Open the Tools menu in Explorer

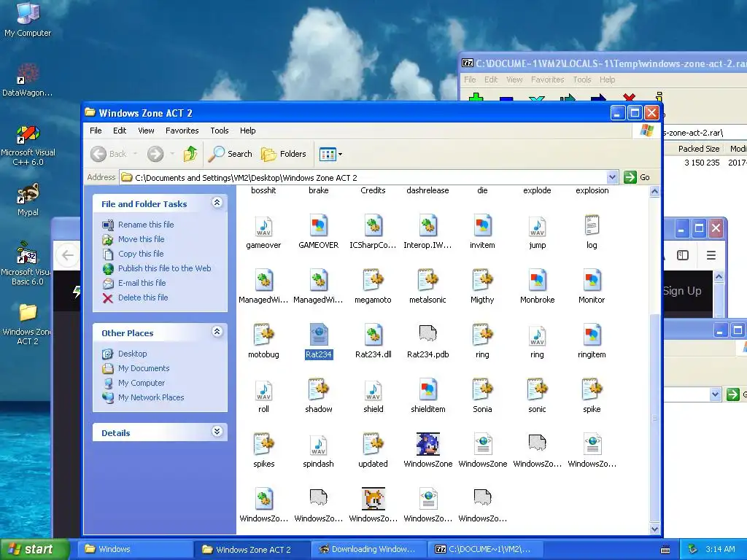pos(220,131)
